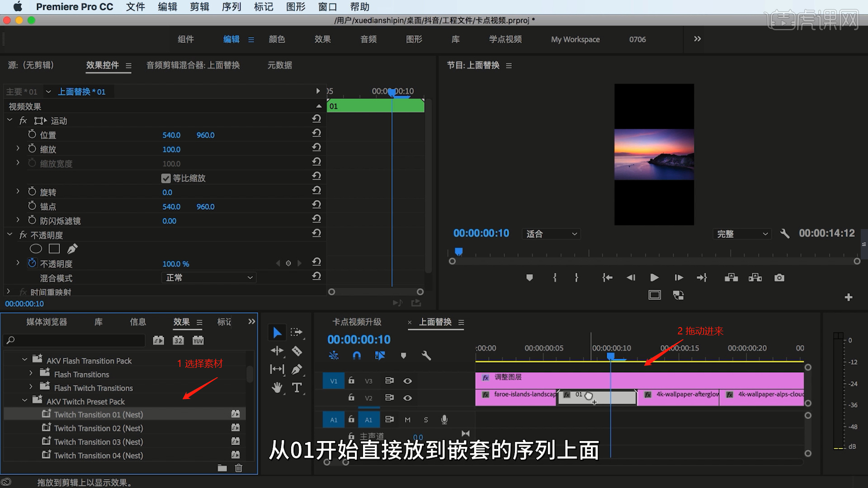Screen dimensions: 868x488
Task: Filter by Accelerated Effects icon
Action: tap(158, 340)
